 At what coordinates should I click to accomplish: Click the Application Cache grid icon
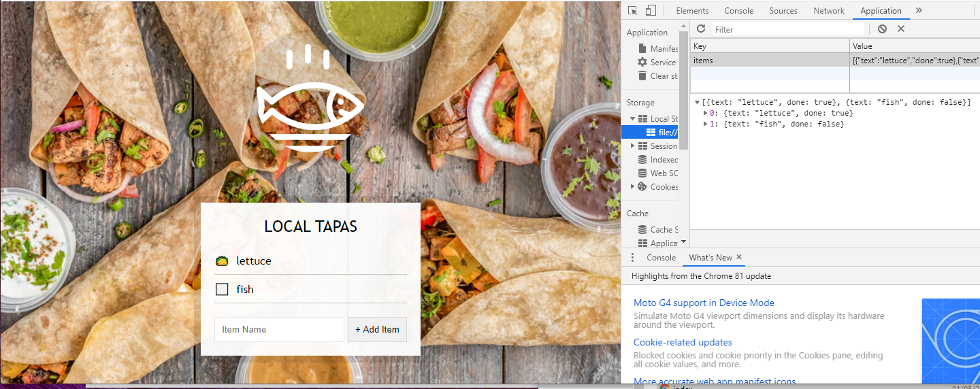coord(642,243)
